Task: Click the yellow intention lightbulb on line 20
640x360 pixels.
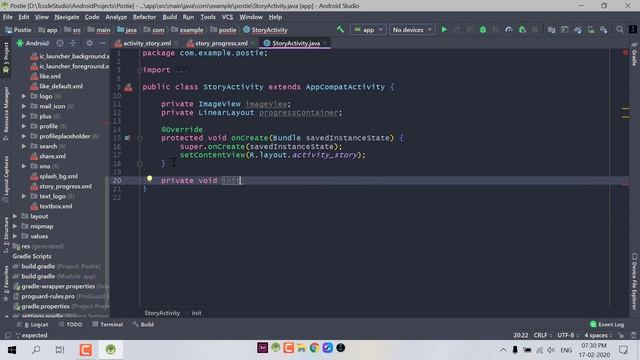Action: (149, 178)
